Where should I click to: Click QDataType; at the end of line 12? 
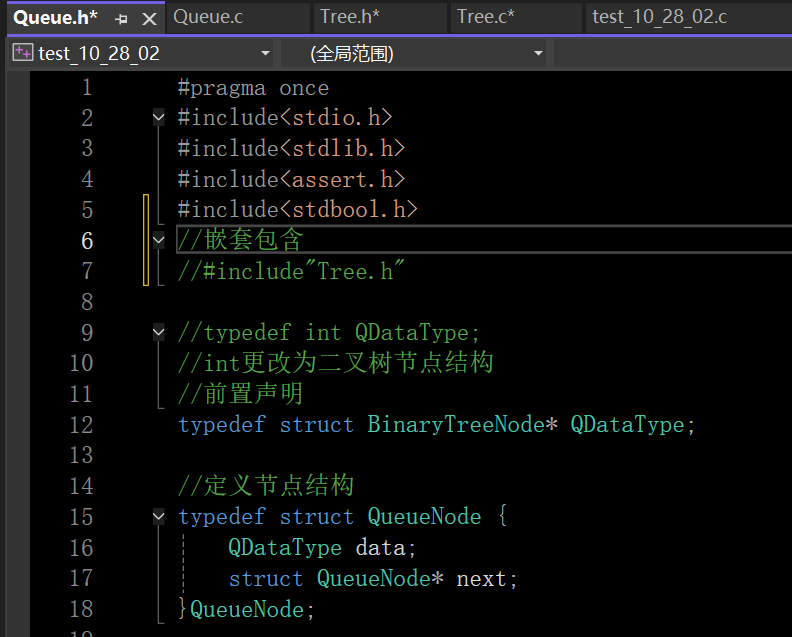coord(633,424)
